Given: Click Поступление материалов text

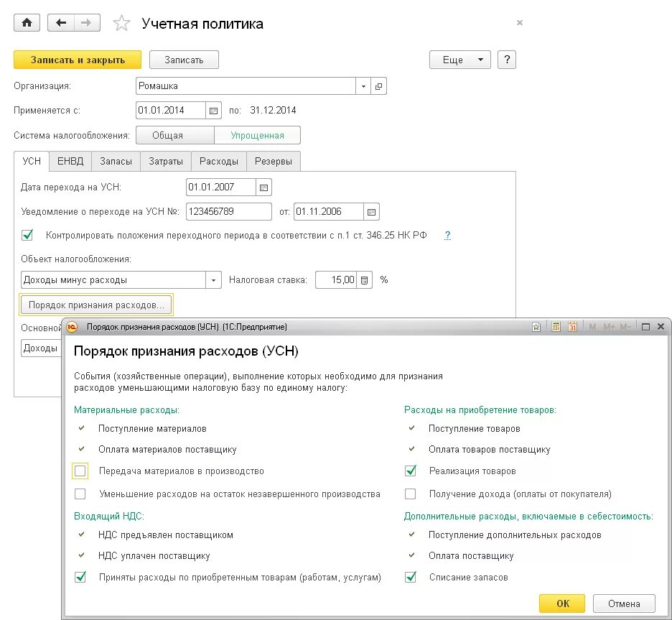Looking at the screenshot, I should tap(152, 428).
